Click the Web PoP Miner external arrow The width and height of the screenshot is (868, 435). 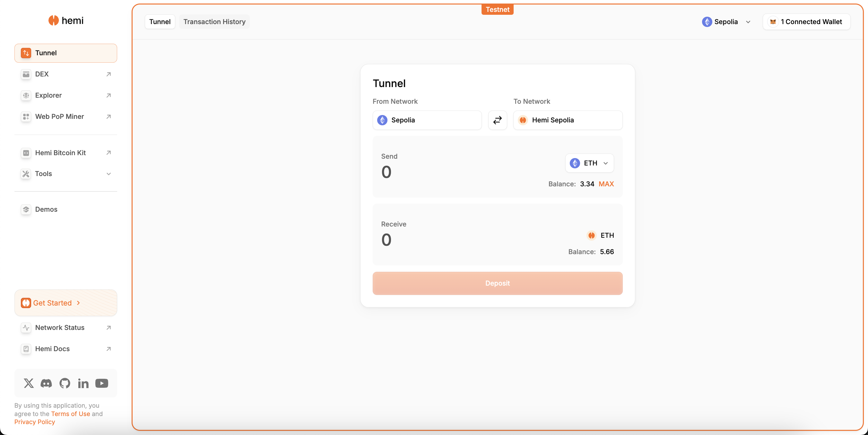(108, 117)
